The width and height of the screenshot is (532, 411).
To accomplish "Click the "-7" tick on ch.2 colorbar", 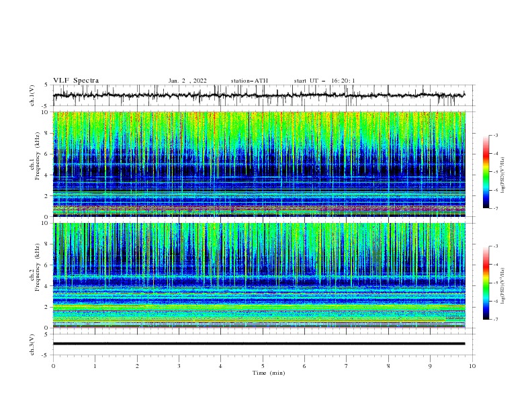I will click(496, 320).
